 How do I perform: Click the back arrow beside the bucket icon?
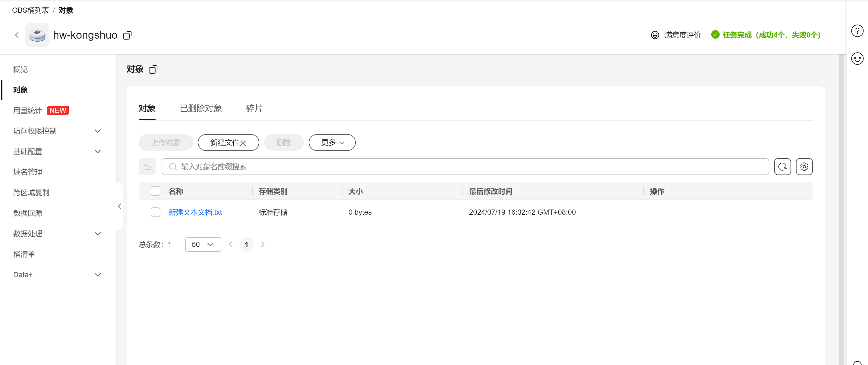point(17,35)
